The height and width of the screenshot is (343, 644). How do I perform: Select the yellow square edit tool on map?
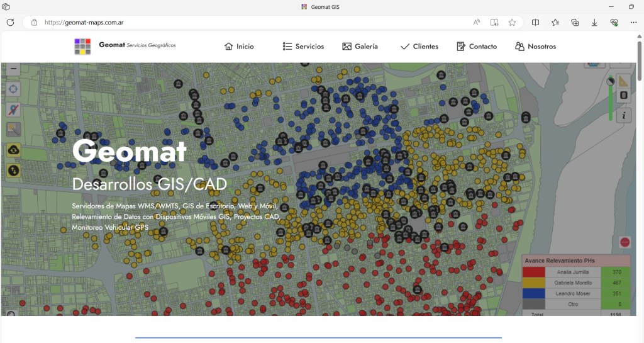[x=13, y=130]
